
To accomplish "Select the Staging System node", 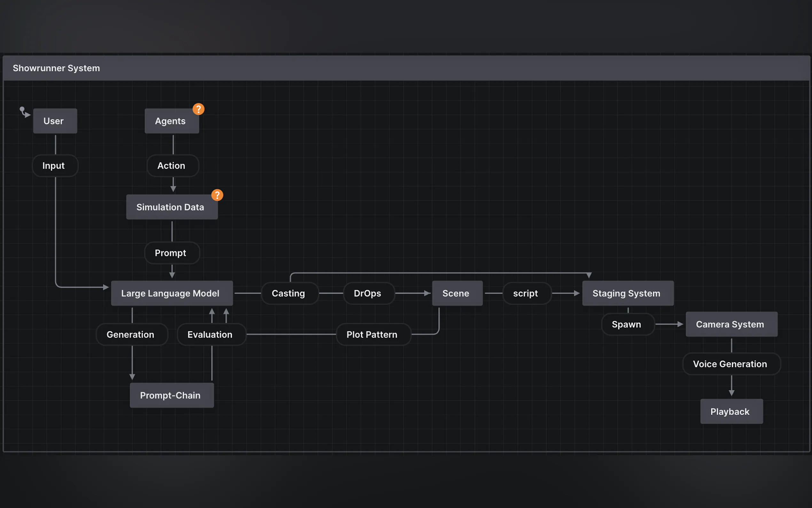I will tap(627, 293).
